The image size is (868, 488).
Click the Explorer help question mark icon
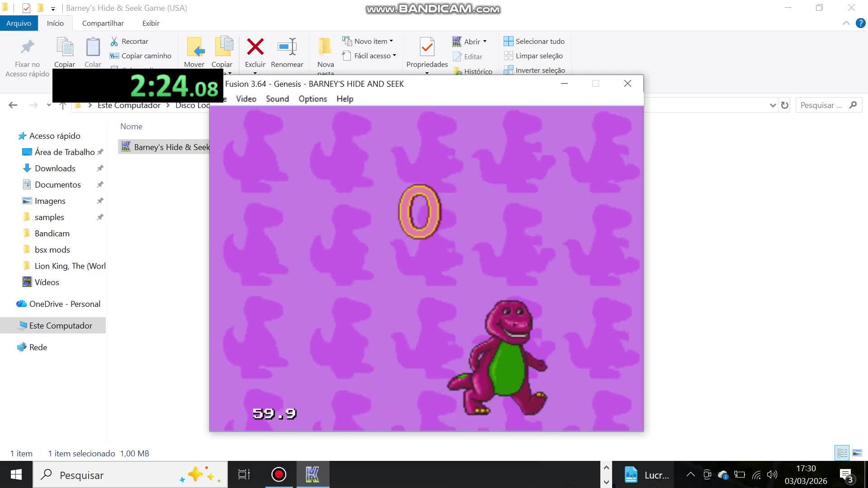click(x=860, y=23)
